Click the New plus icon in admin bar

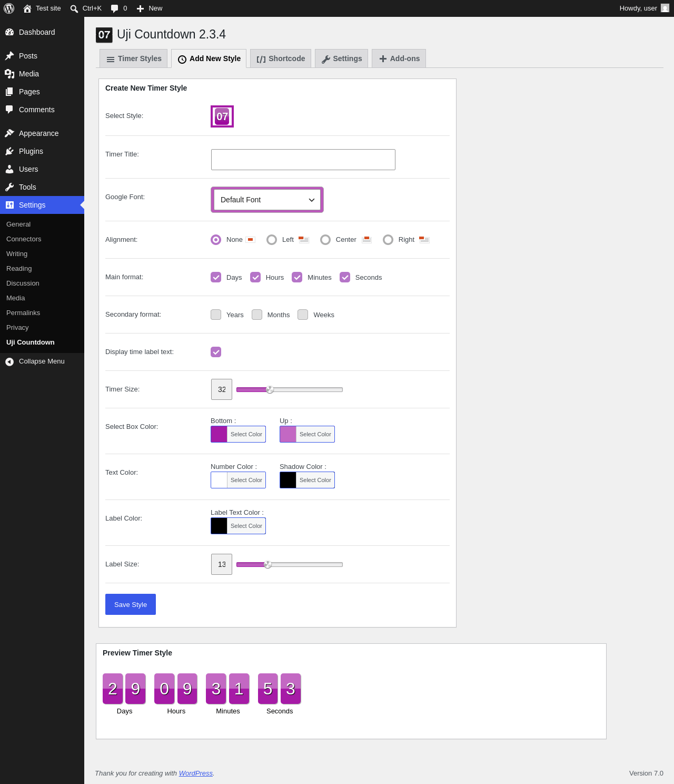[140, 8]
